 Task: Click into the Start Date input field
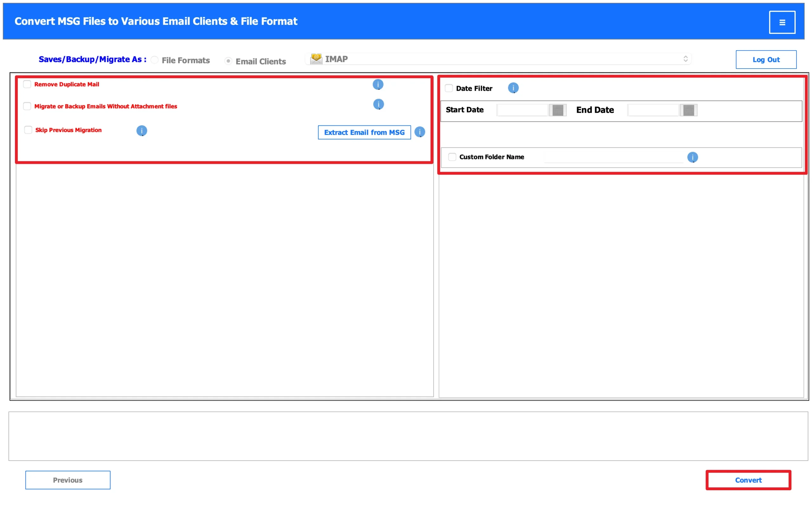click(x=522, y=110)
